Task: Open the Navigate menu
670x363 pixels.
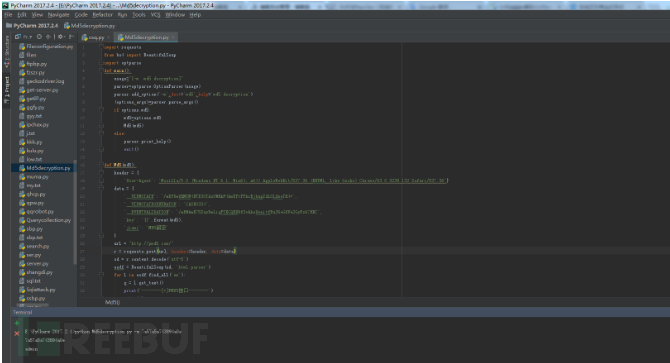Action: point(59,15)
